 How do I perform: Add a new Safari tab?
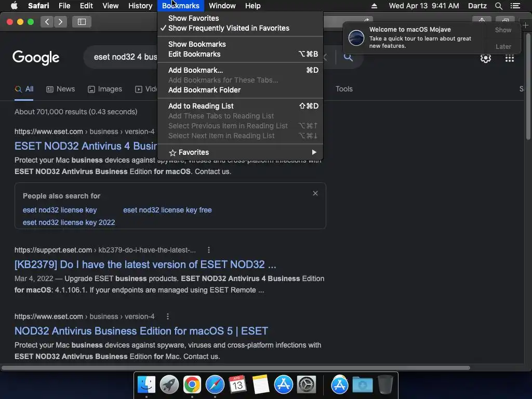tap(525, 25)
